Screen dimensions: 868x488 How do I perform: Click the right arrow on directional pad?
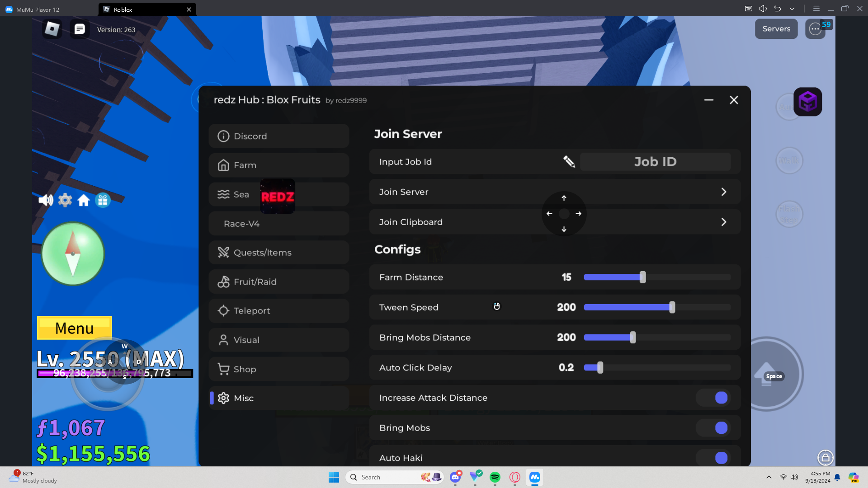[x=579, y=214]
